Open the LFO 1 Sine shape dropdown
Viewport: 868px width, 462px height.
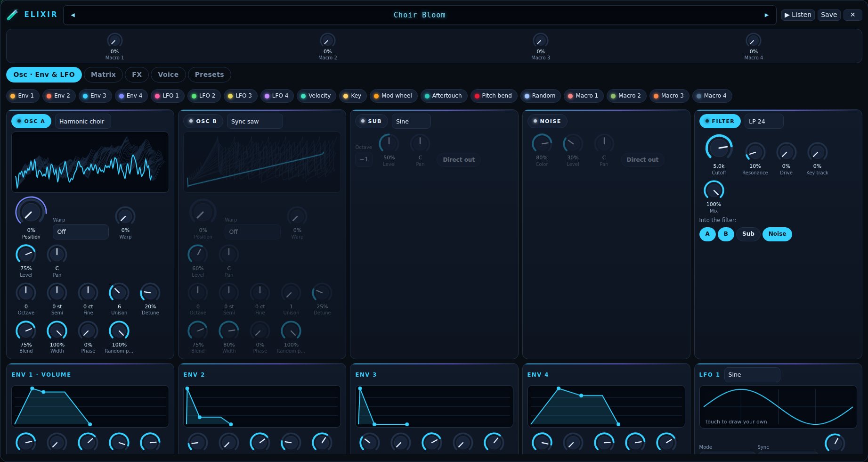click(752, 375)
